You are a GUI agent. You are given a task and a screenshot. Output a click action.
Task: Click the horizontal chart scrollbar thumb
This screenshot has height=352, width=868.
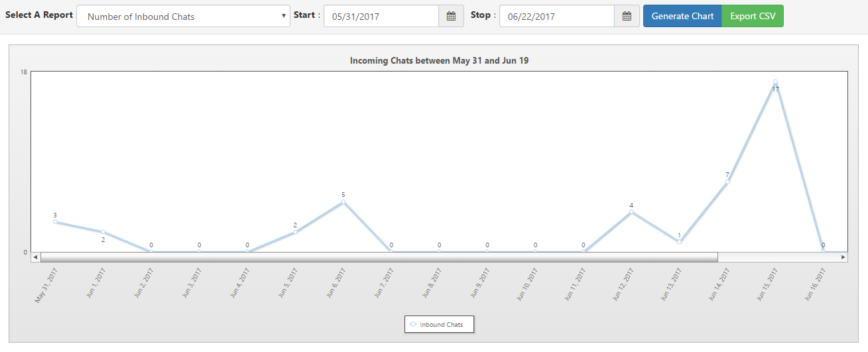pos(378,257)
